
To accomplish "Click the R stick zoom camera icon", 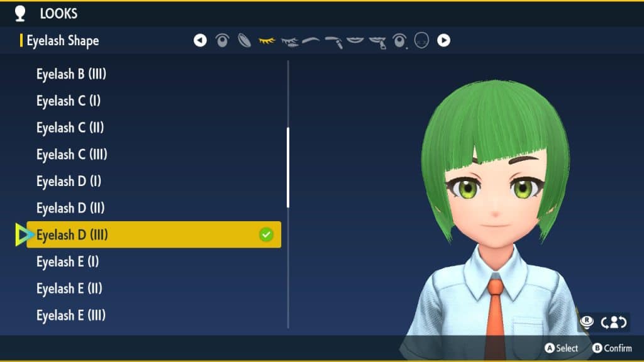I will [587, 322].
